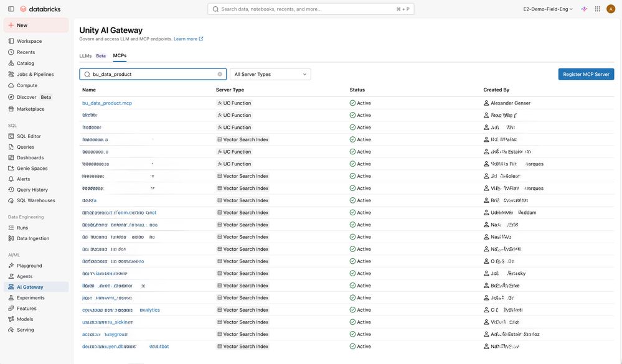Screen dimensions: 622x364
Task: Click the Alexander Genser creator cell
Action: [x=507, y=103]
